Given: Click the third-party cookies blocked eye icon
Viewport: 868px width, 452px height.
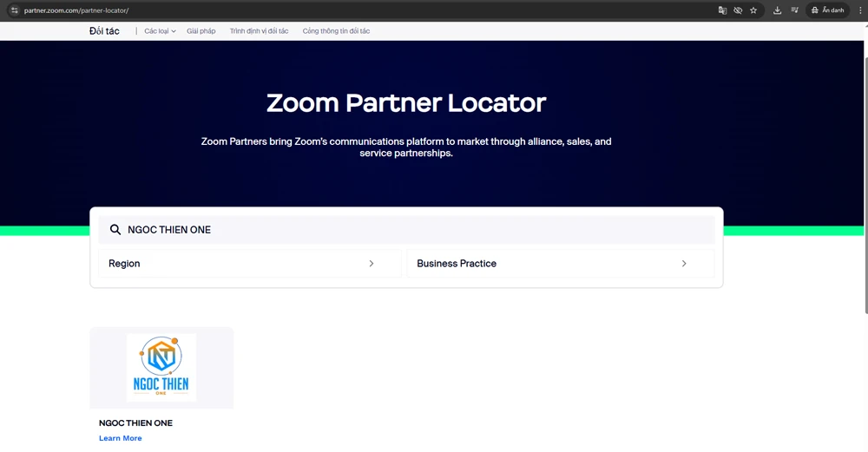Looking at the screenshot, I should [738, 10].
